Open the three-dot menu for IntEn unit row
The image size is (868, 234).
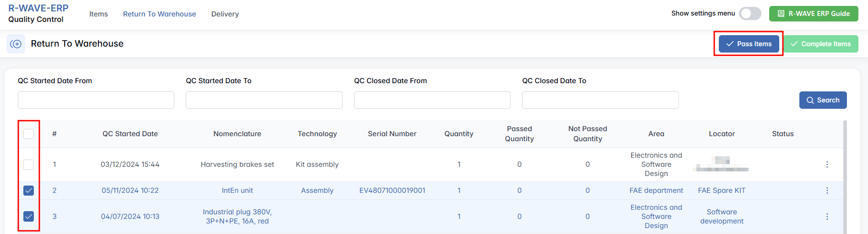(827, 191)
